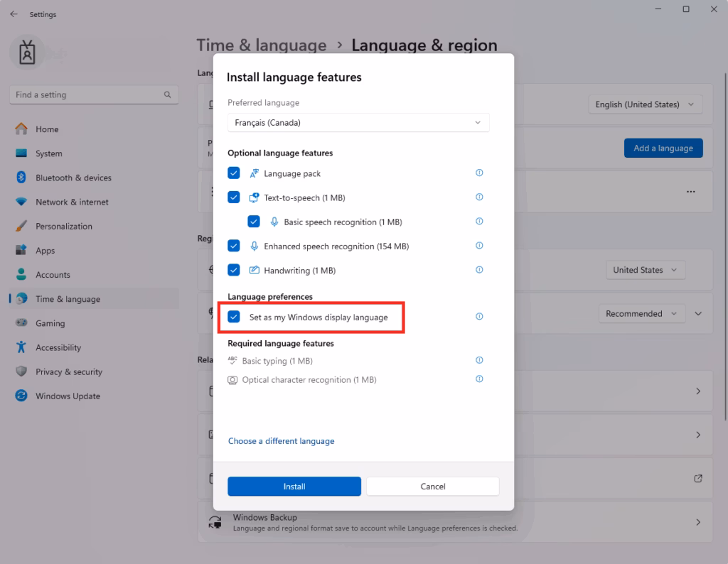Open the Windows Backup row chevron

[x=698, y=522]
